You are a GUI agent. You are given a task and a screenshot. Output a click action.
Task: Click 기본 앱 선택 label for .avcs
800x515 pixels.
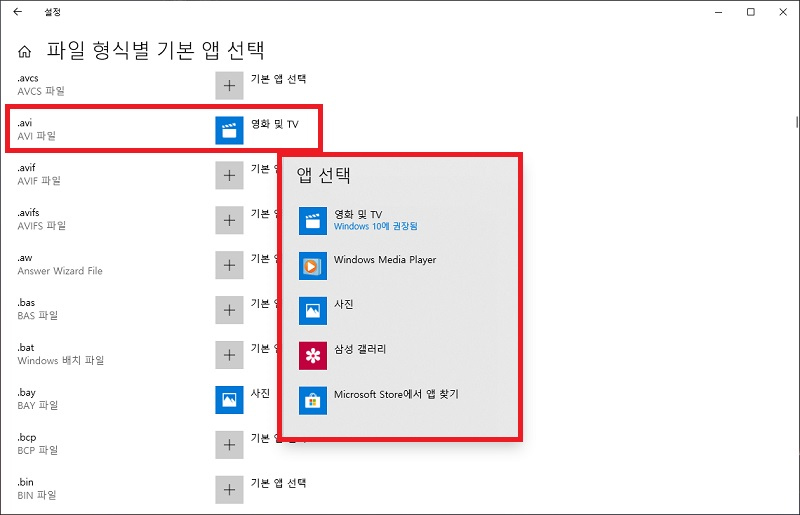(x=278, y=79)
